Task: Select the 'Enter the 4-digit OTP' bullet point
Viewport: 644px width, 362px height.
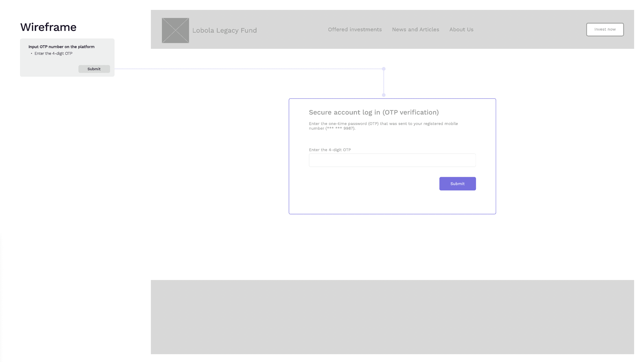Action: coord(53,54)
